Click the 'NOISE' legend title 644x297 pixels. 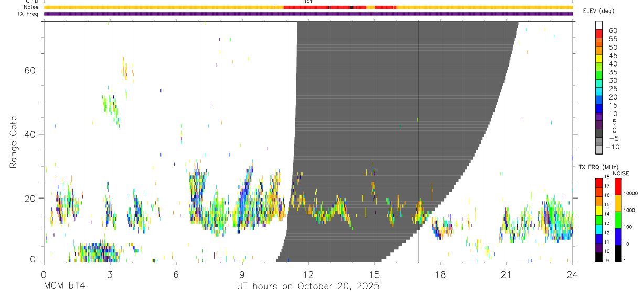[620, 173]
